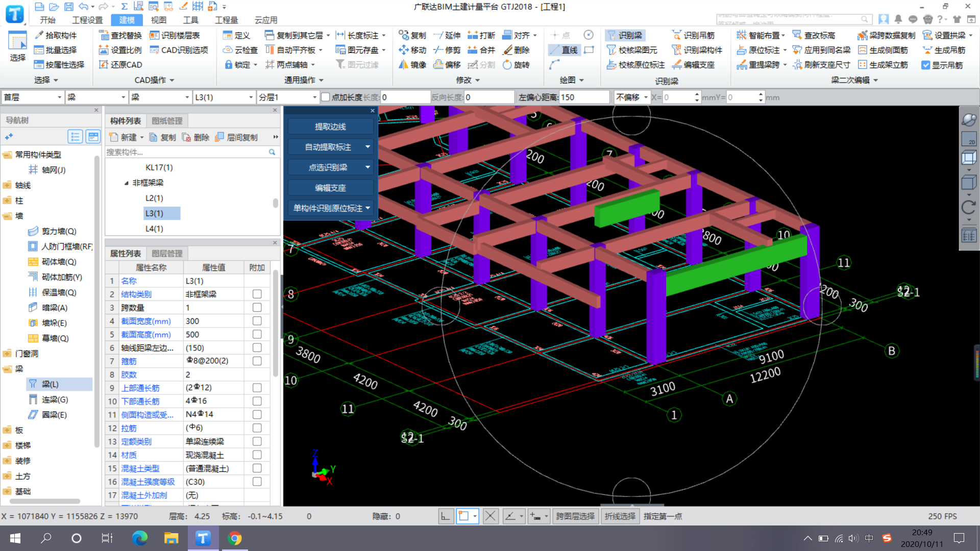Screen dimensions: 980x551
Task: Open File Explorer from the taskbar
Action: click(x=171, y=538)
